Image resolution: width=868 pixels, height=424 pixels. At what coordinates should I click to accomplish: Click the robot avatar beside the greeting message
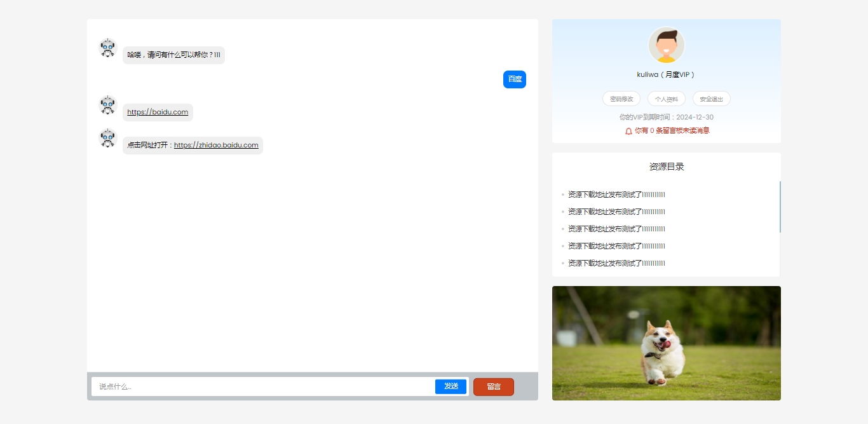(108, 48)
